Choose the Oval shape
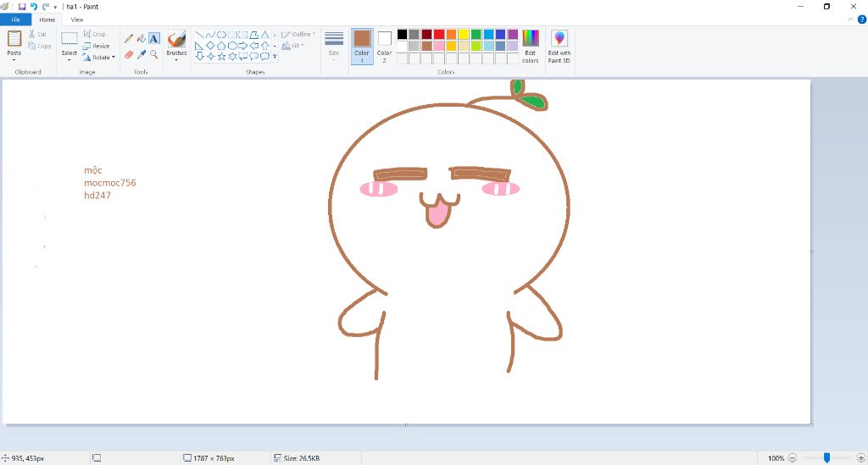The image size is (868, 465). (221, 35)
